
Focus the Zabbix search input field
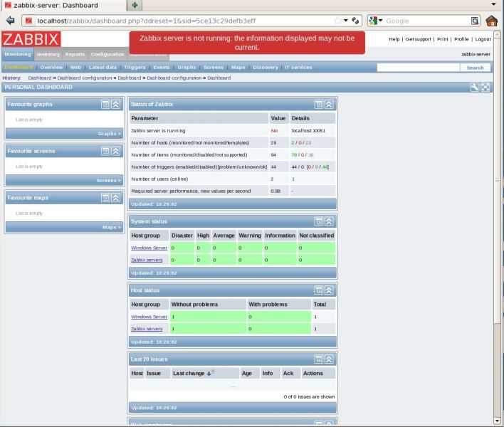coord(418,68)
